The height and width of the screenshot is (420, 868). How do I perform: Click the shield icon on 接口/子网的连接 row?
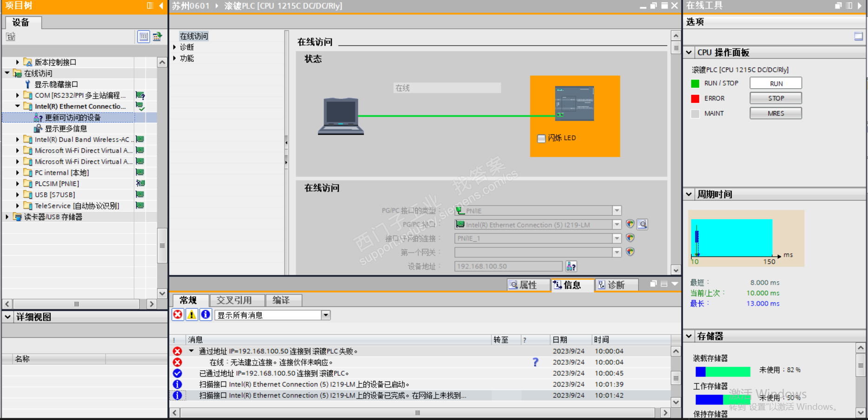(630, 238)
